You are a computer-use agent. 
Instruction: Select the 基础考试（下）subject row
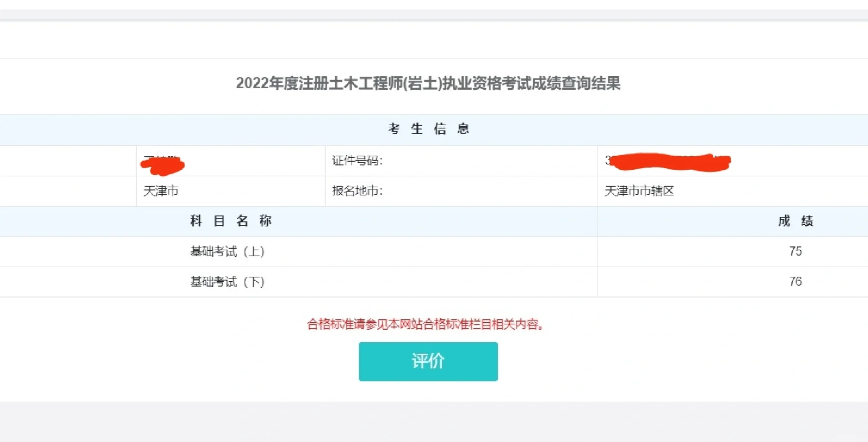(x=228, y=282)
